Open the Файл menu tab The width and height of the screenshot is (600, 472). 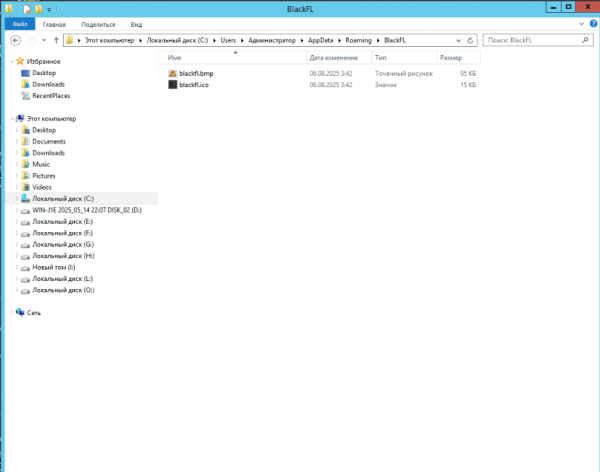pyautogui.click(x=18, y=22)
